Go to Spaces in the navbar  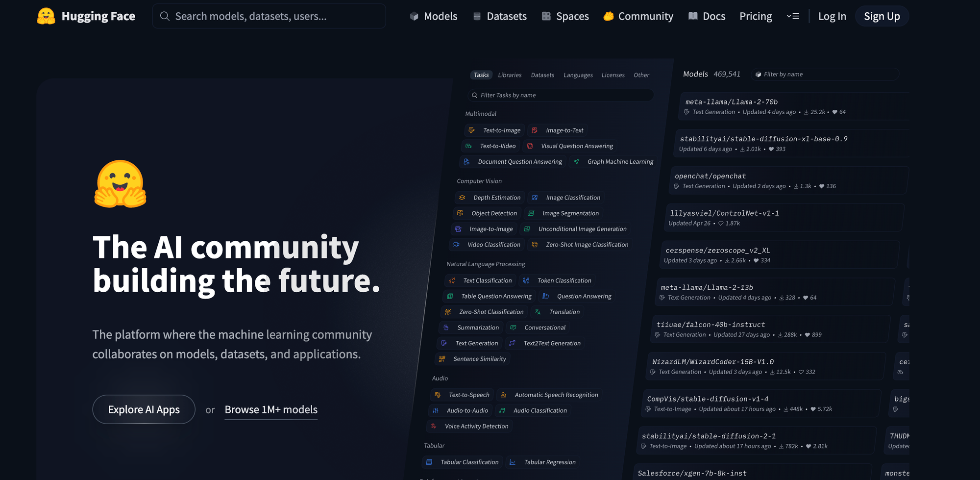(565, 16)
